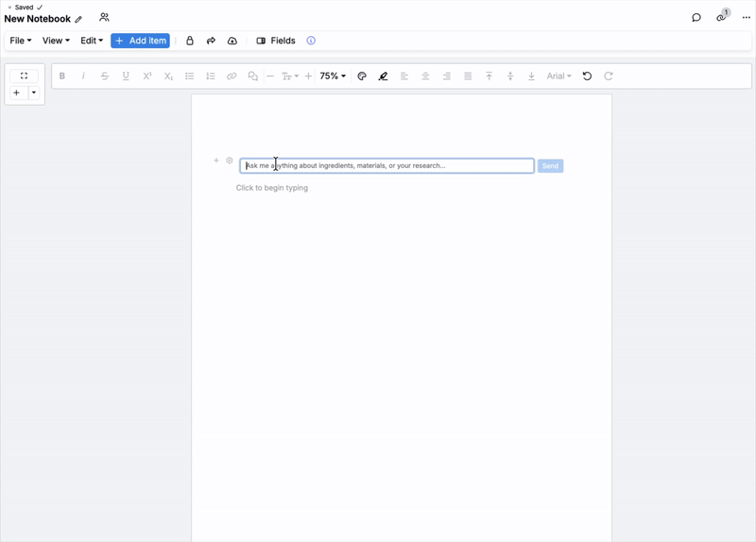
Task: Click the lock notebook icon
Action: click(x=190, y=41)
